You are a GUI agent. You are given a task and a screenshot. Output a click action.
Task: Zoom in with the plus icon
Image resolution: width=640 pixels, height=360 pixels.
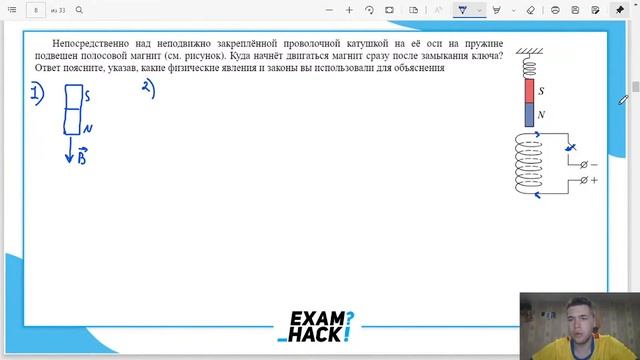click(349, 10)
